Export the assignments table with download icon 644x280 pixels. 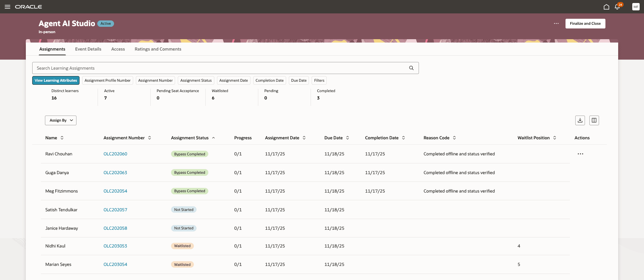[580, 120]
